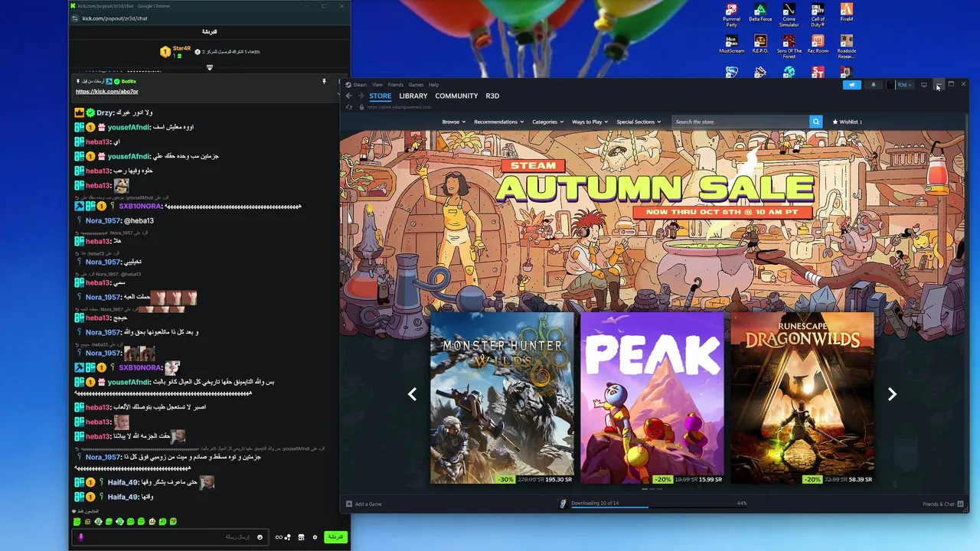
Task: Unpin the BotRix pinned message
Action: coord(324,81)
